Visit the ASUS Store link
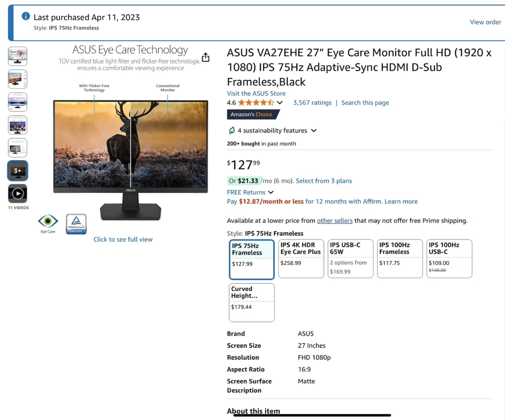 click(256, 93)
